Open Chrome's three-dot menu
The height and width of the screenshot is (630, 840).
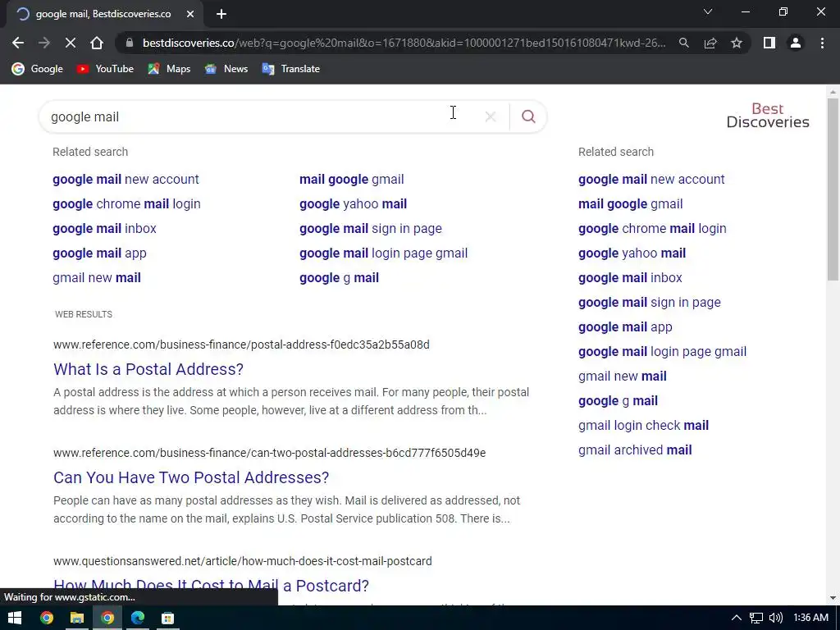[x=822, y=43]
